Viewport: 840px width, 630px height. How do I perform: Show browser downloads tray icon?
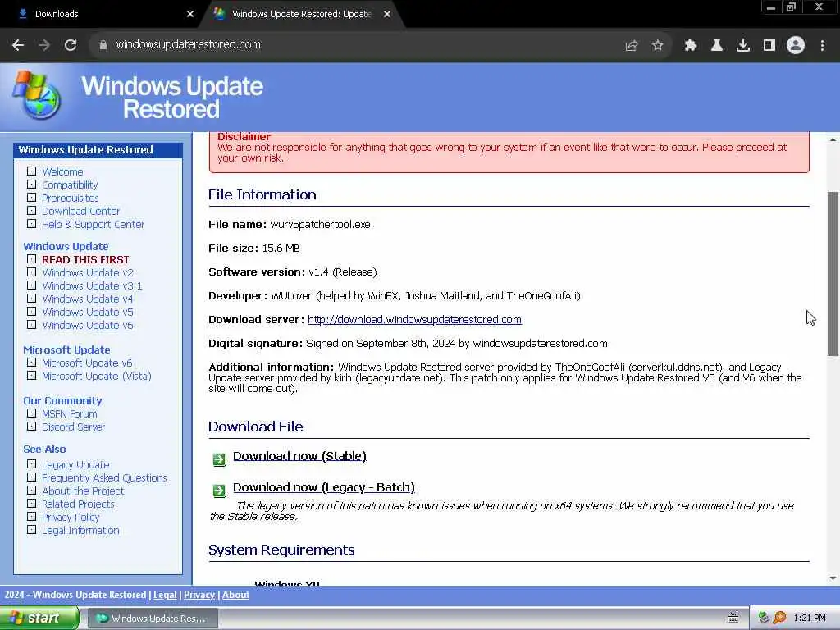pos(743,46)
